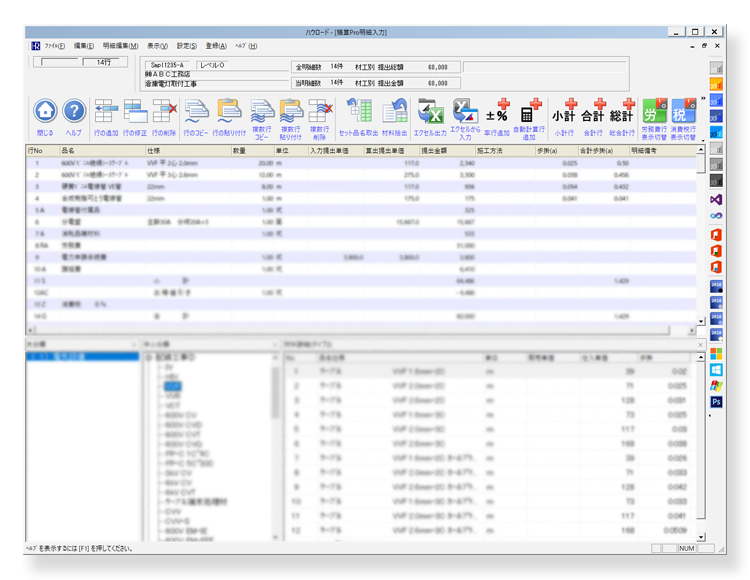Image resolution: width=750 pixels, height=580 pixels.
Task: Click the 行の追加 (add row) icon
Action: 106,111
